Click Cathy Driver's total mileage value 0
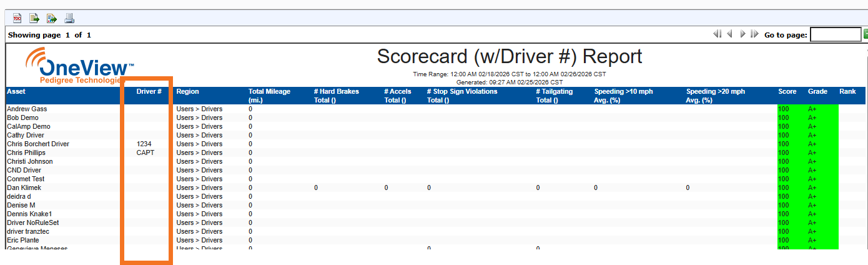The image size is (868, 265). [250, 135]
